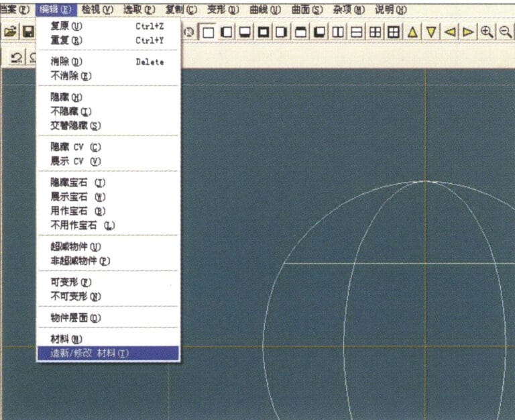Select 用作宝石(B) menu item

(108, 211)
